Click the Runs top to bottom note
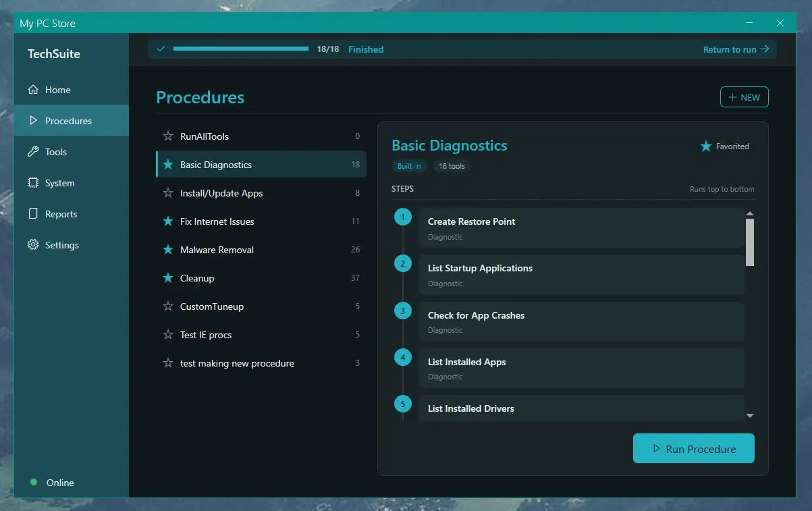 (x=722, y=189)
